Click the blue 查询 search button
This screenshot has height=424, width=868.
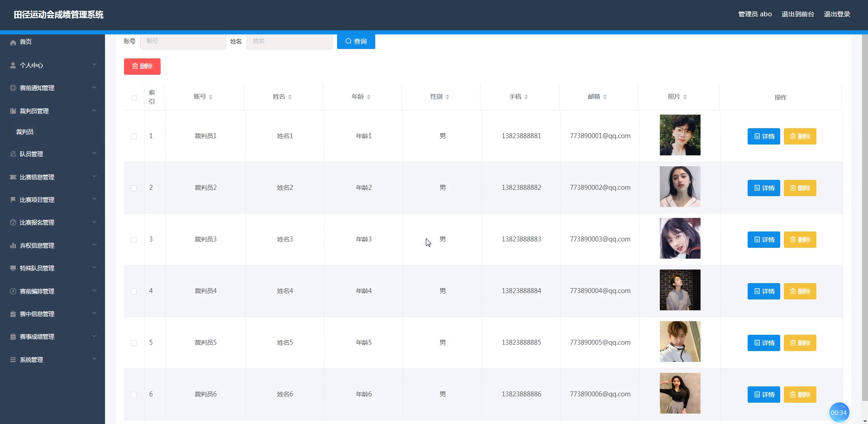coord(356,41)
